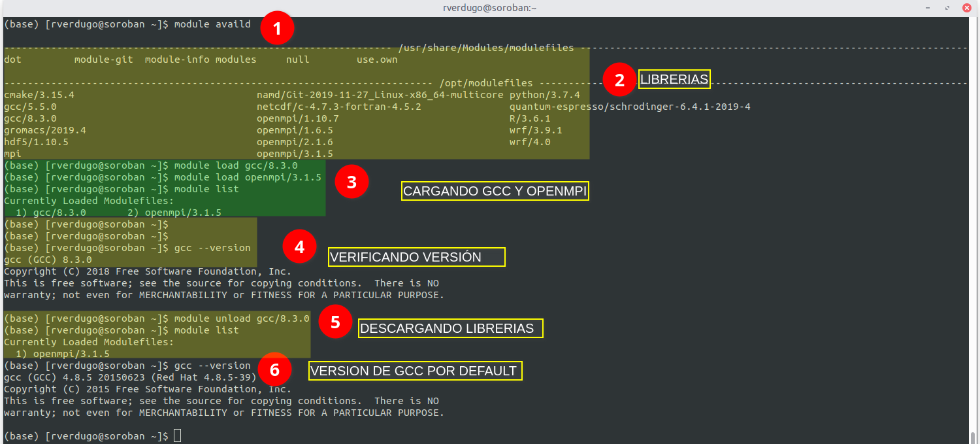Screen dimensions: 980x444
Task: Select the DESCARGANDO LIBRERIAS callout
Action: coord(450,328)
